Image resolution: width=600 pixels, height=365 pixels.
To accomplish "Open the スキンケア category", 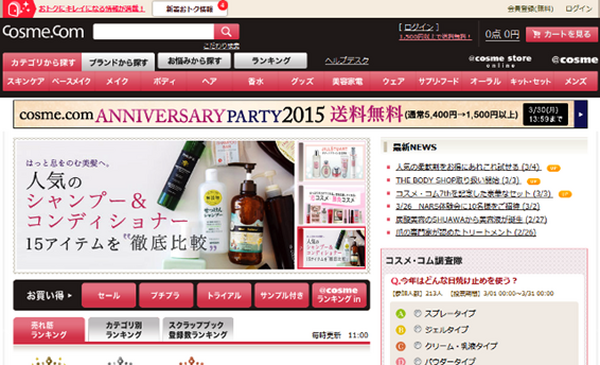I will point(26,81).
